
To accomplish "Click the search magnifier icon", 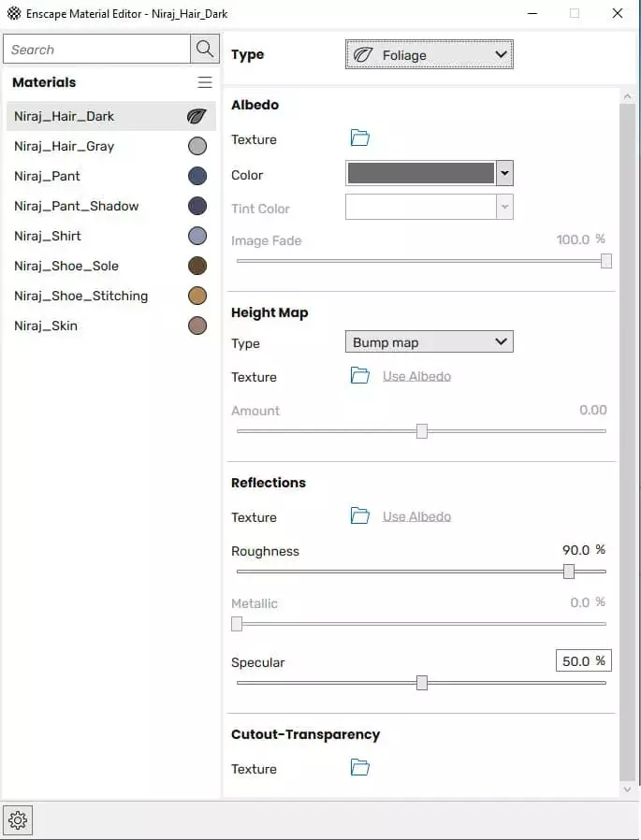I will click(204, 50).
